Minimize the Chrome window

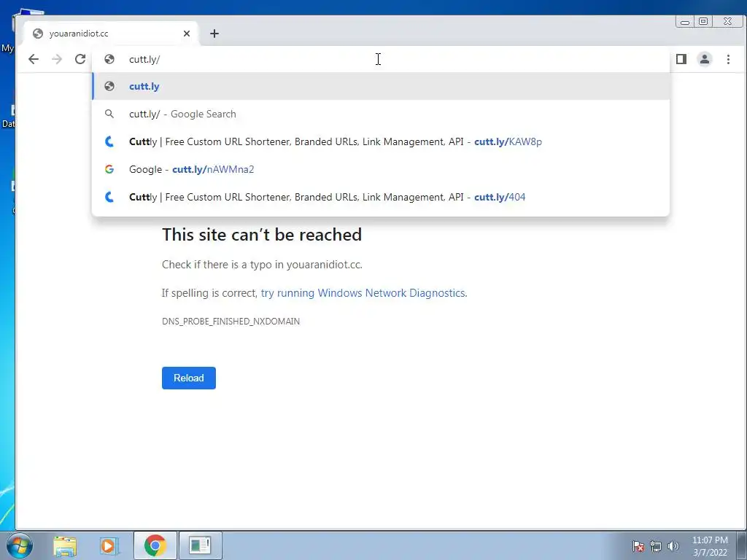point(684,21)
